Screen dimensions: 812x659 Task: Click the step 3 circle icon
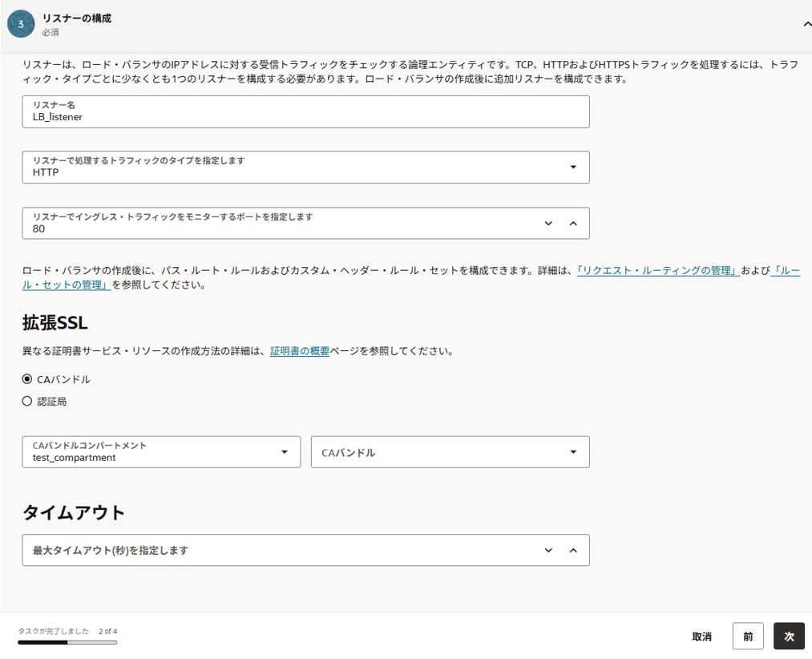pos(21,25)
